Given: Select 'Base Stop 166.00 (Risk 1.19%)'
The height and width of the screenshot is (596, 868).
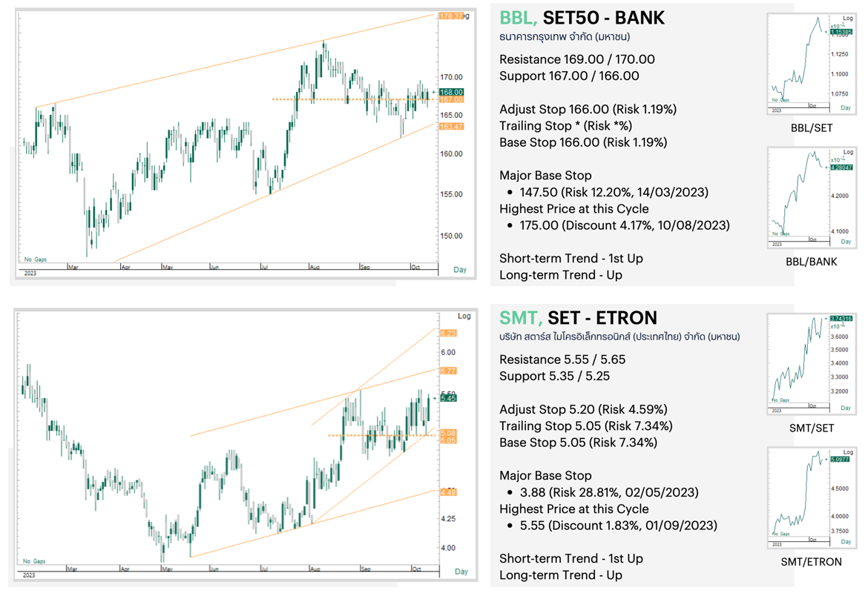Looking at the screenshot, I should point(583,142).
